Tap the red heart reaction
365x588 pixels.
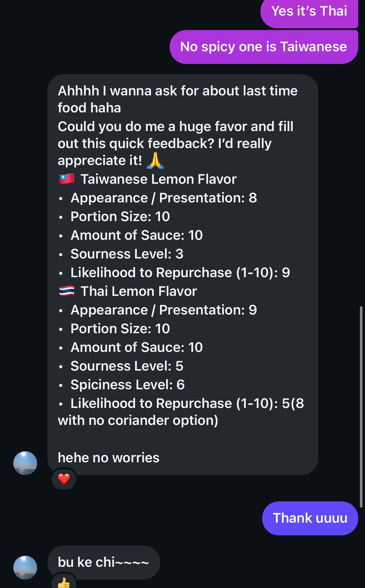pos(64,479)
